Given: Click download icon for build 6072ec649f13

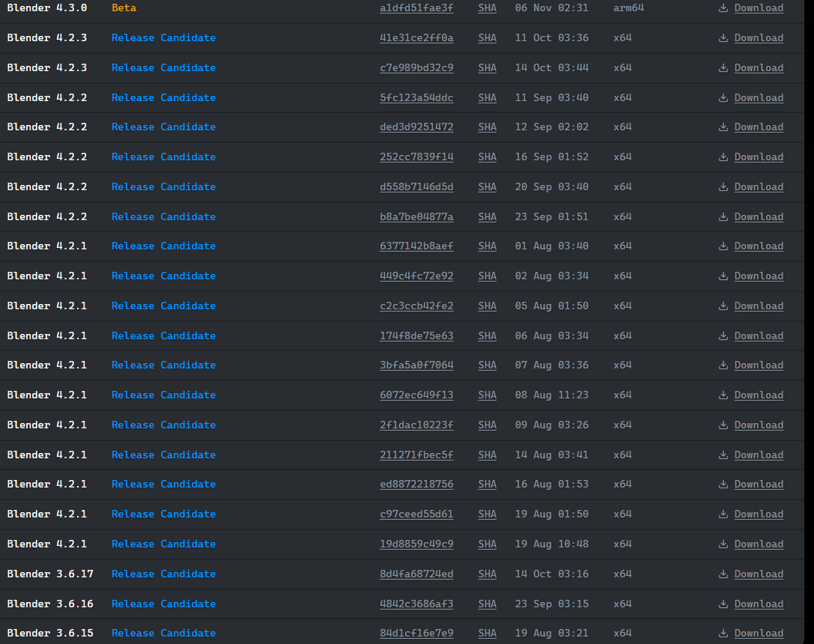Looking at the screenshot, I should [x=723, y=395].
